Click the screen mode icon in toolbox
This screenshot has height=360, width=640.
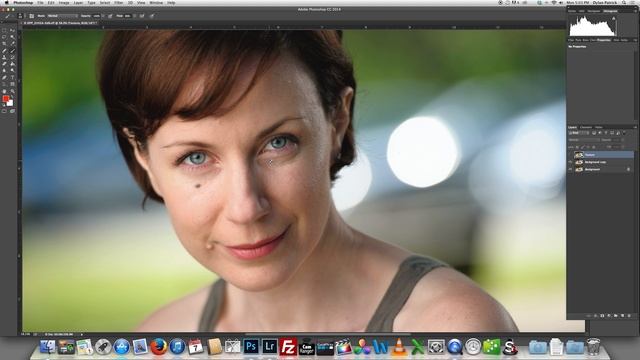point(12,111)
